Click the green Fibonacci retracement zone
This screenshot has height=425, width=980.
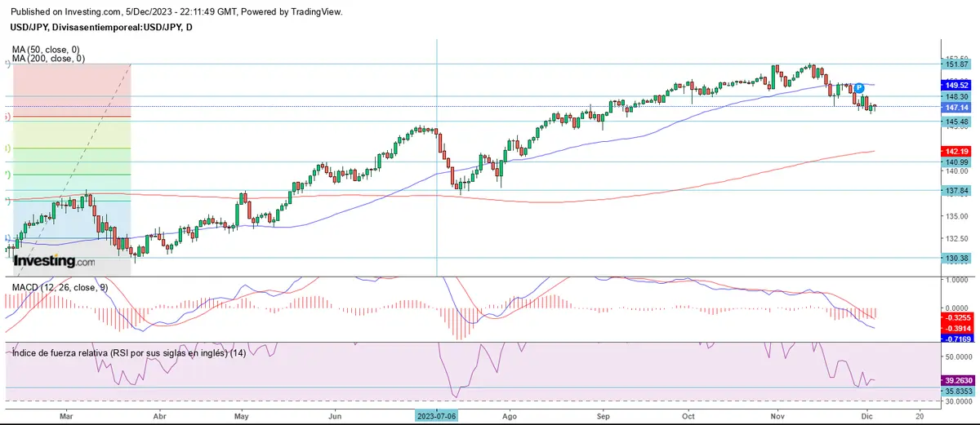69,162
